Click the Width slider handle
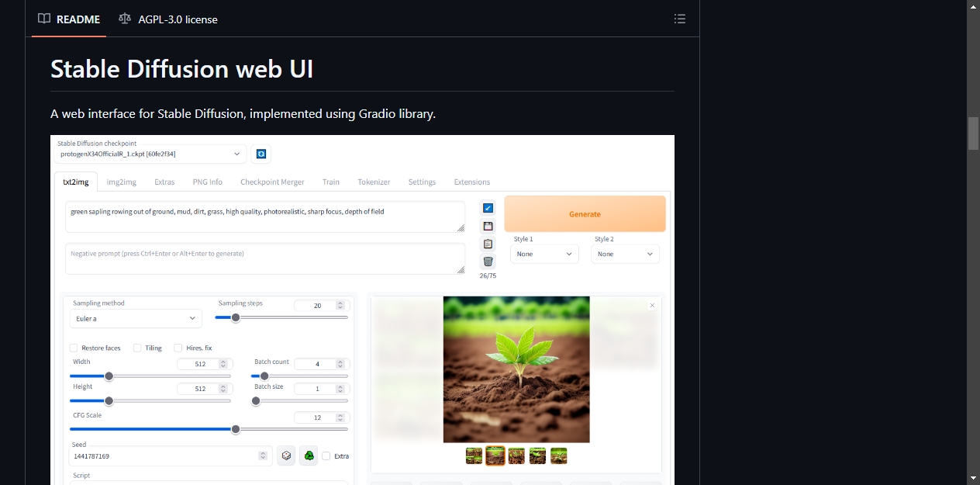The height and width of the screenshot is (485, 980). click(x=109, y=376)
